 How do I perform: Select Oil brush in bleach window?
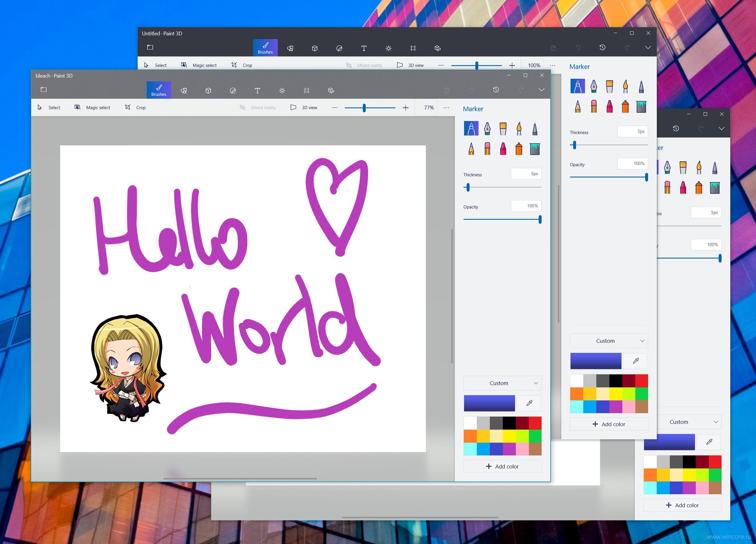click(x=503, y=129)
